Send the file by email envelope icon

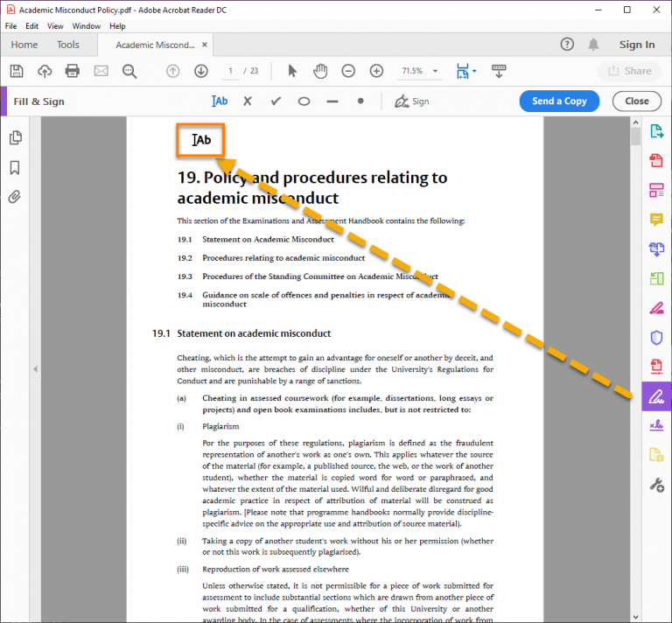click(101, 71)
